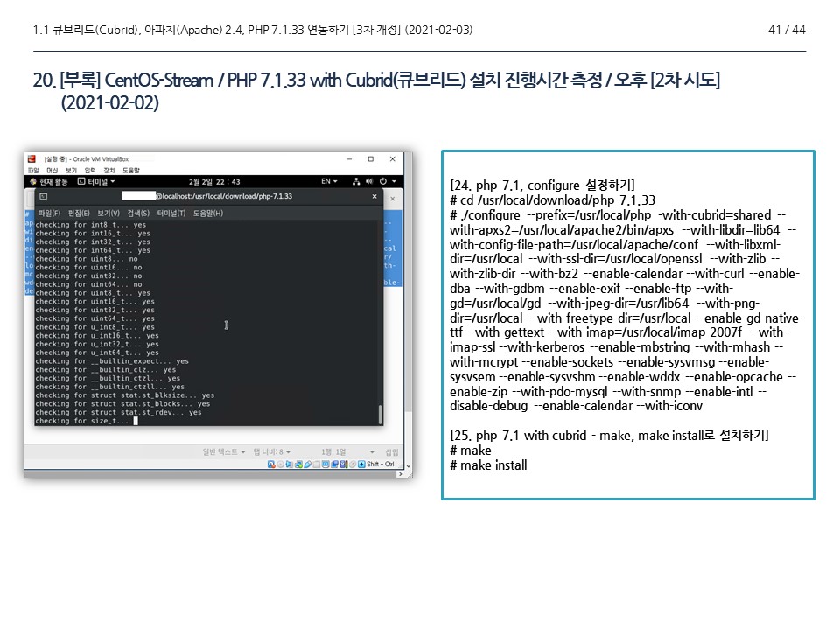This screenshot has width=840, height=630.
Task: Open the 머신 menu in VirtualBox
Action: click(52, 171)
